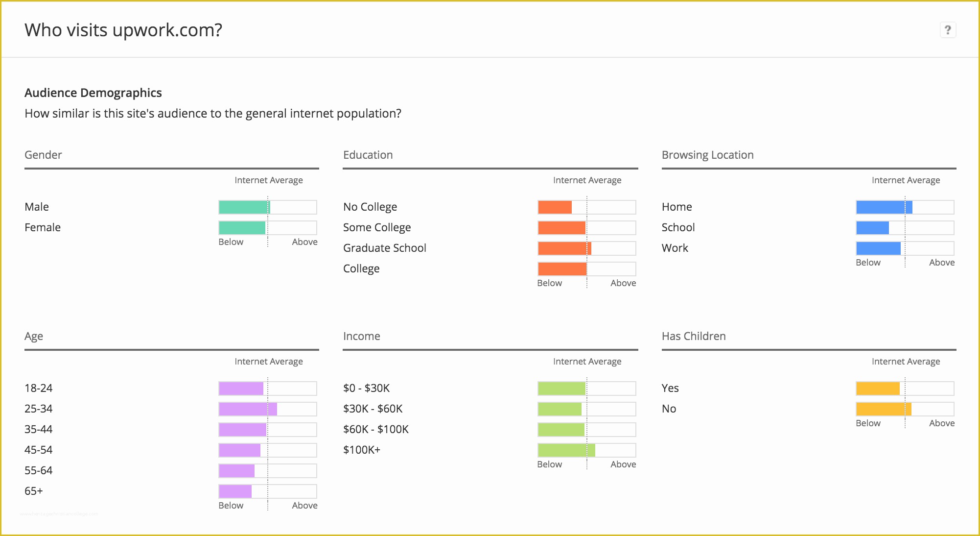Click the general internet population question text
980x536 pixels.
213,114
